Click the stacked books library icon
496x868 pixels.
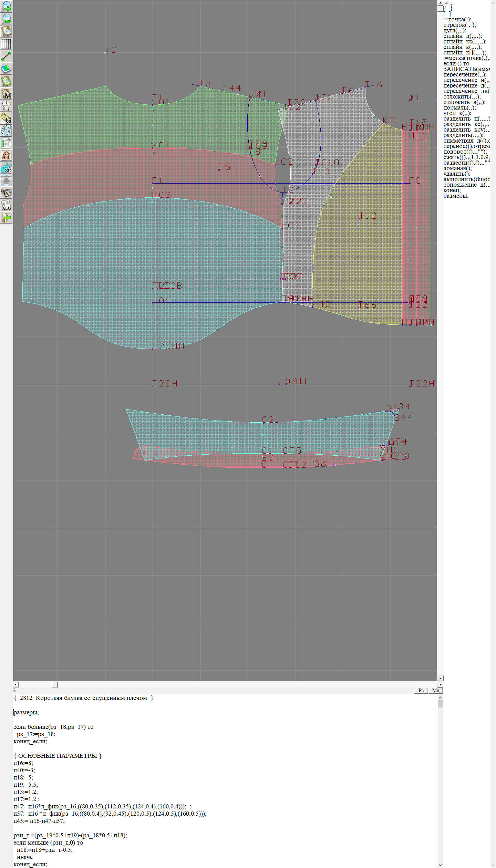point(6,193)
